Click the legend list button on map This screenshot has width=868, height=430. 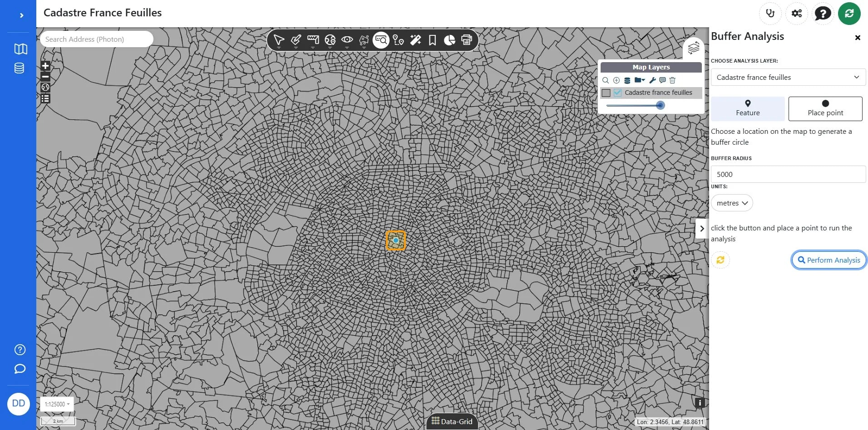(45, 98)
